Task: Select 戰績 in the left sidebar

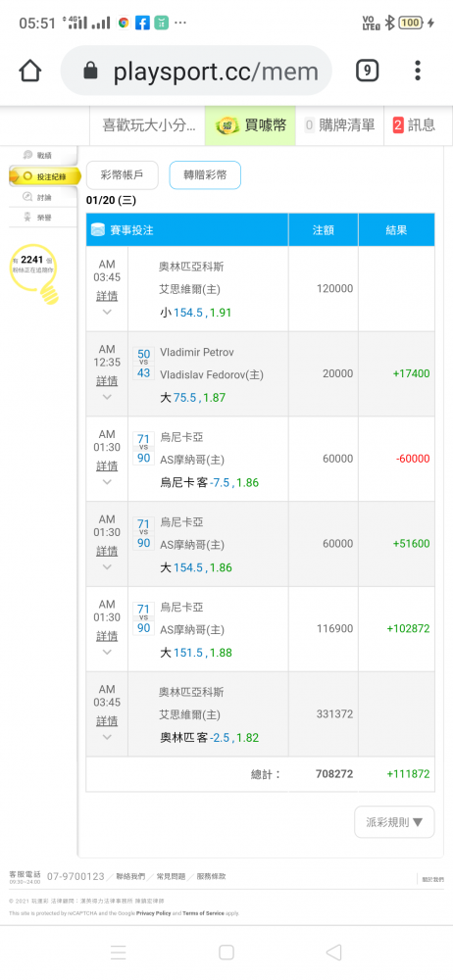Action: (39, 155)
